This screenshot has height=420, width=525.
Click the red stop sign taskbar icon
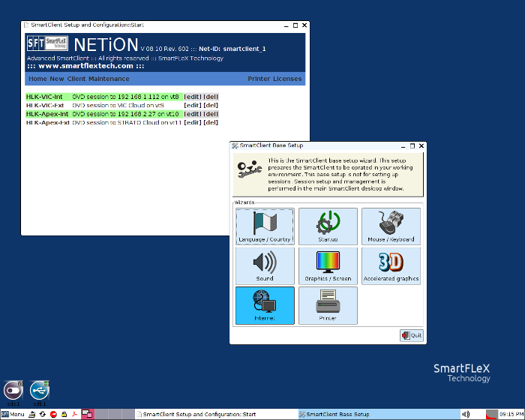53,414
